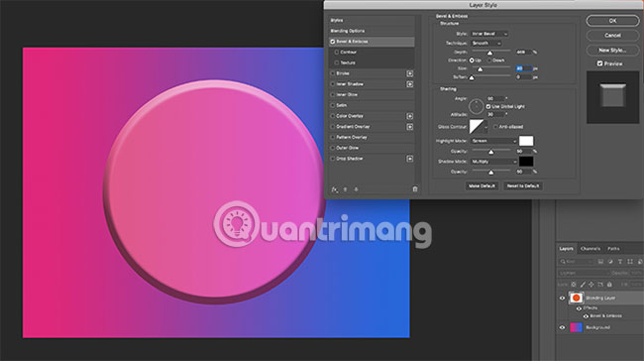This screenshot has width=644, height=361.
Task: Click the move effect up arrow icon
Action: [345, 189]
